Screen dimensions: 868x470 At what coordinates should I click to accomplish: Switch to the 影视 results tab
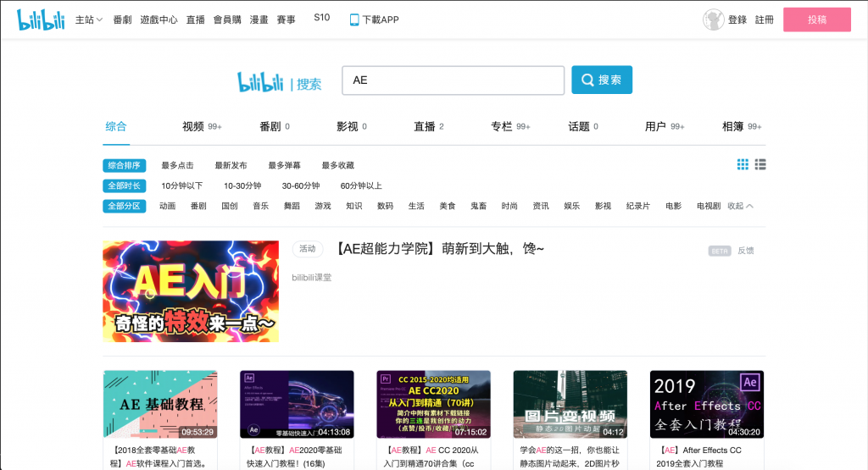click(352, 127)
